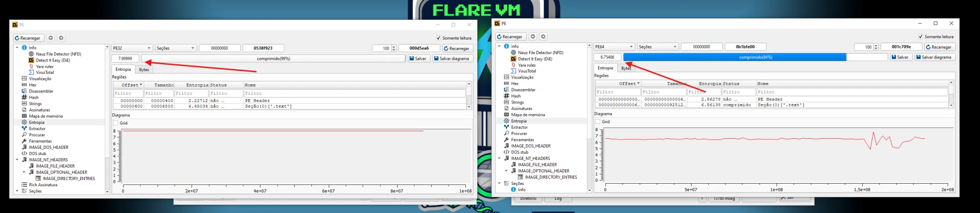This screenshot has height=213, width=980.
Task: Open VirusTotal in right window tree
Action: click(527, 71)
